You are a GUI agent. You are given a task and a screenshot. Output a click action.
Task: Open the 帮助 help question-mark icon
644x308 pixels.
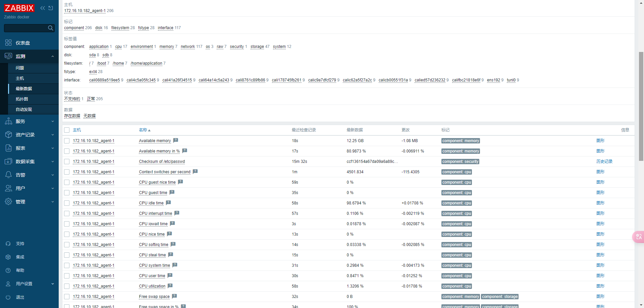click(x=8, y=270)
